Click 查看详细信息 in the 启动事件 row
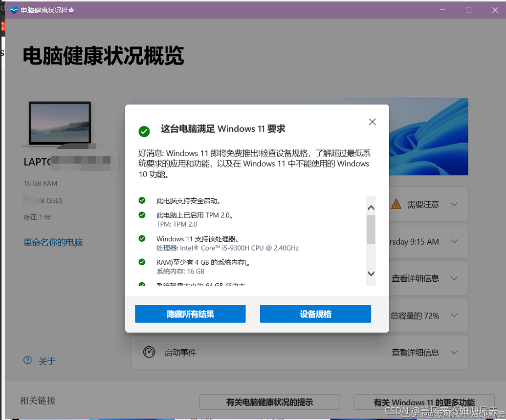 pyautogui.click(x=416, y=353)
